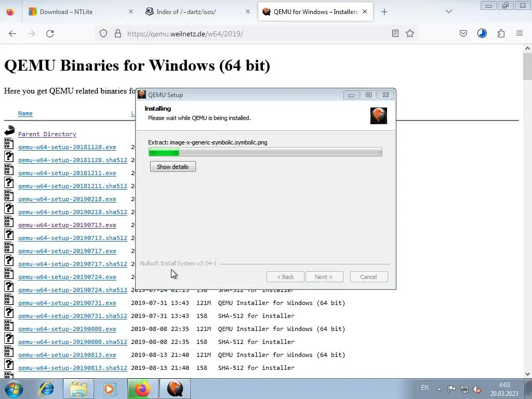Expand the list all tabs chevron
Viewport: 532px width, 399px height.
coord(448,11)
